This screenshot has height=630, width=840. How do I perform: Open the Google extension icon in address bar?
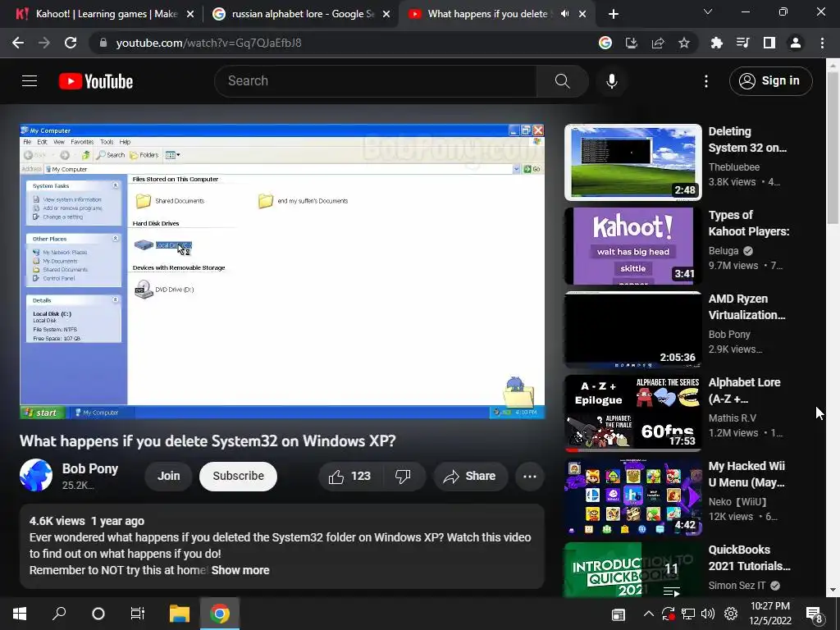pos(605,43)
